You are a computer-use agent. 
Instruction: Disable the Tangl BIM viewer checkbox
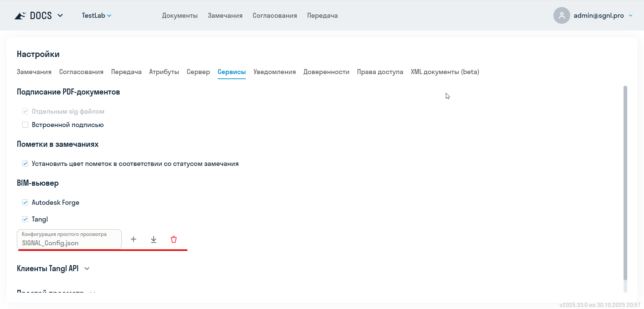click(x=25, y=219)
